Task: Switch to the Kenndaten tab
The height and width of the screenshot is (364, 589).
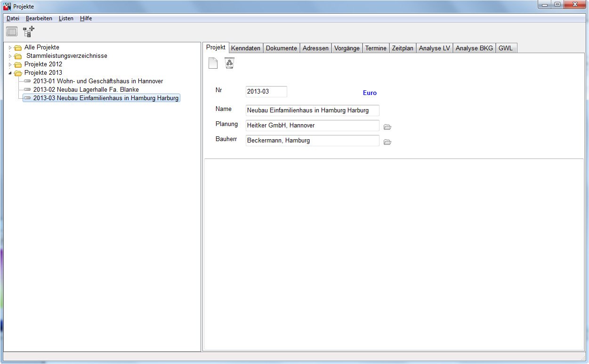Action: pos(246,48)
